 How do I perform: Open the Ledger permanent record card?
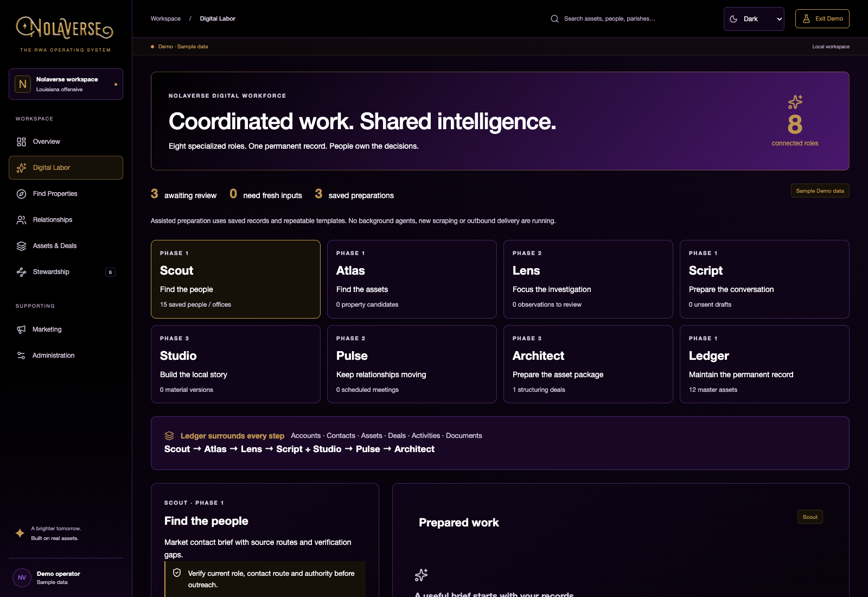click(x=764, y=364)
